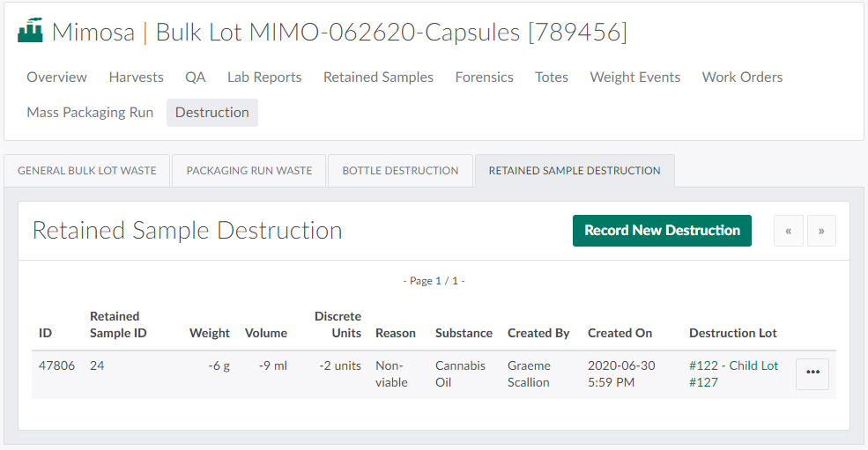
Task: Open the Overview tab
Action: [56, 77]
